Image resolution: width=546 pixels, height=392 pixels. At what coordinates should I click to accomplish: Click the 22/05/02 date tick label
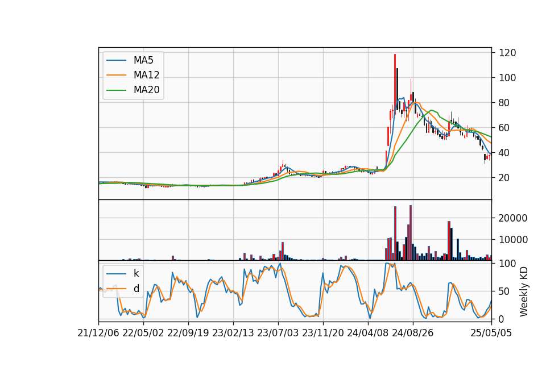(143, 333)
